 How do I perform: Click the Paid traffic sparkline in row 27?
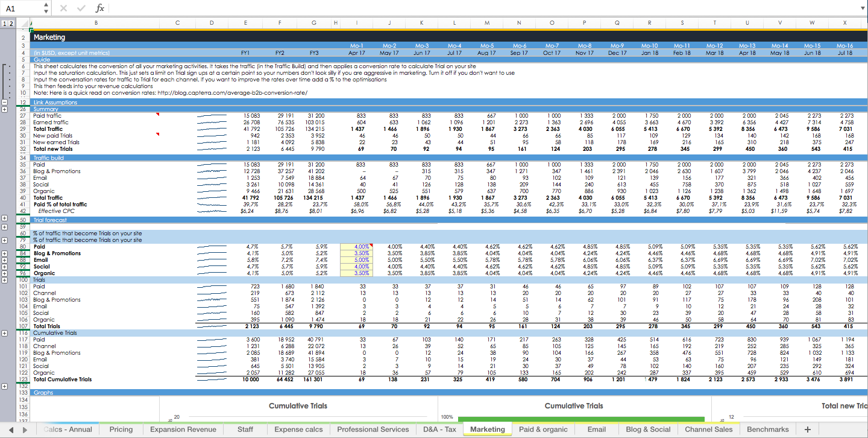click(212, 115)
